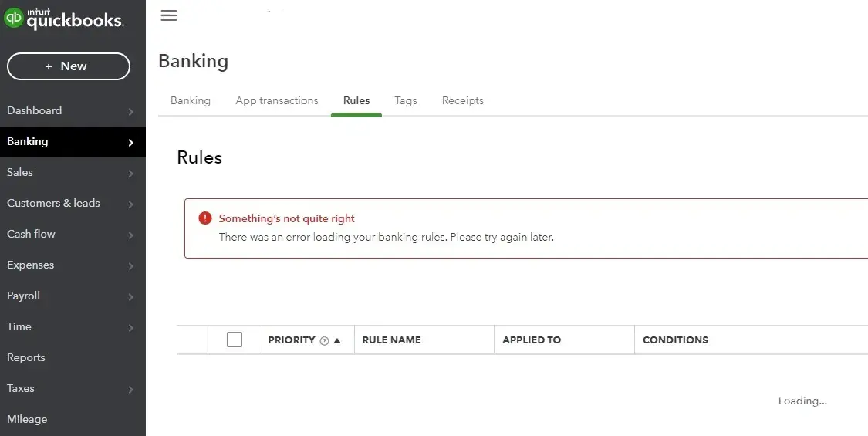Click the CONDITIONS column header
Screen dimensions: 868x436
click(x=675, y=340)
